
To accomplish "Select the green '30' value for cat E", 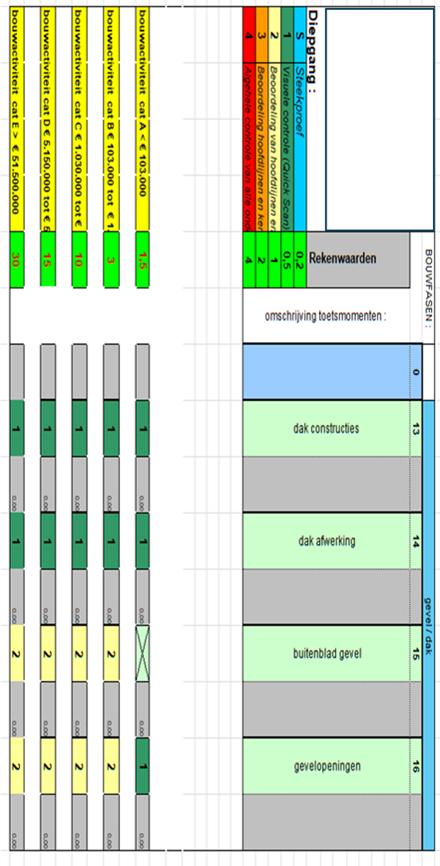I will [16, 260].
